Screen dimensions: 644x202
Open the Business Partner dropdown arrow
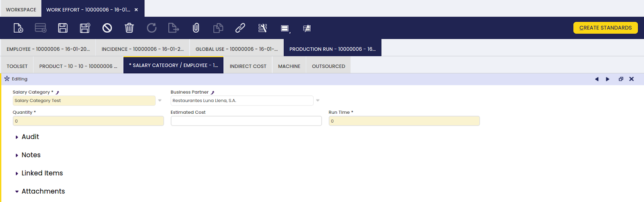(318, 100)
